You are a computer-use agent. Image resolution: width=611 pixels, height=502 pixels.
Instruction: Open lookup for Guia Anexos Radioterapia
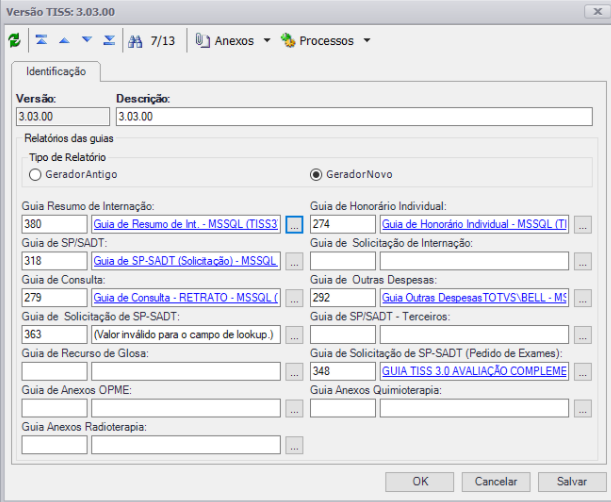click(x=294, y=445)
